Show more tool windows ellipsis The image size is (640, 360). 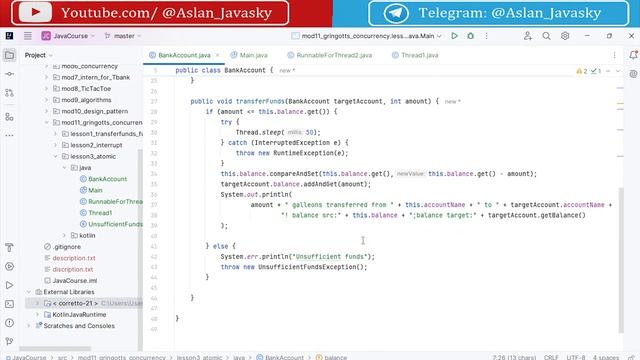coord(9,135)
